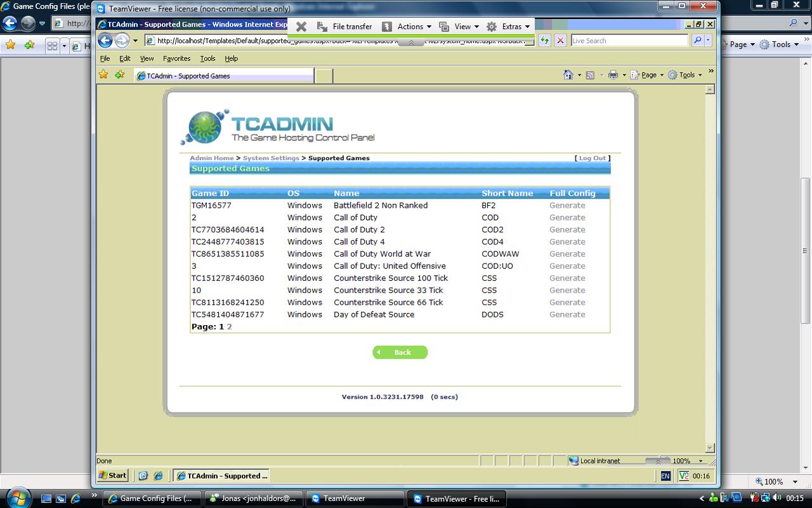Switch to the TeamViewer taskbar button

point(355,498)
